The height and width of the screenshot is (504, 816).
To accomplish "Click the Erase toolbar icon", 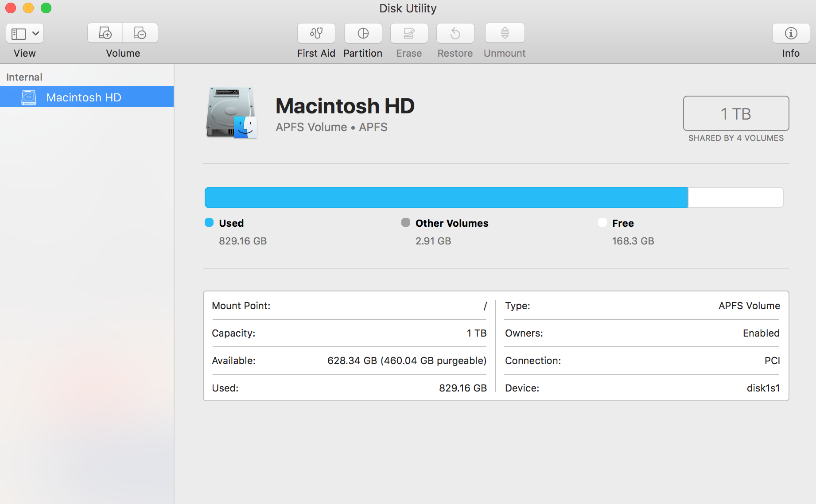I will coord(409,33).
